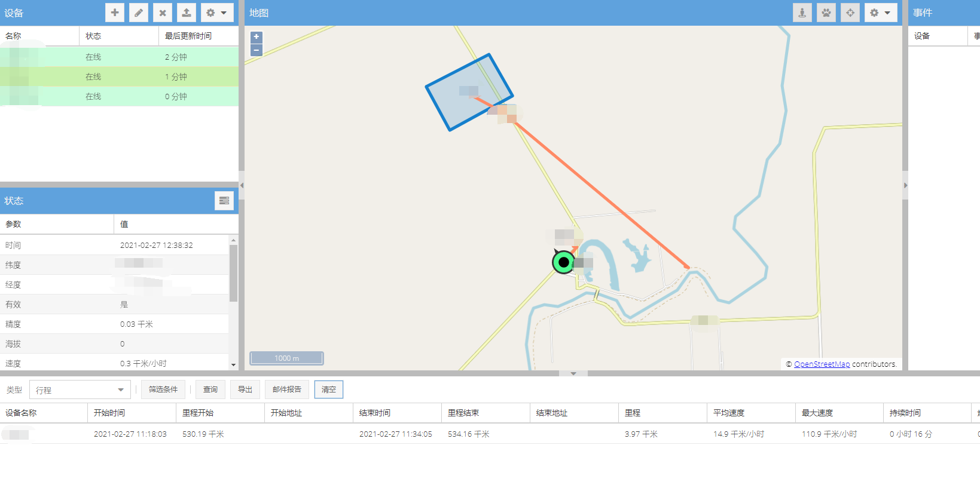Open the map header gear dropdown
Image resolution: width=980 pixels, height=503 pixels.
tap(881, 13)
